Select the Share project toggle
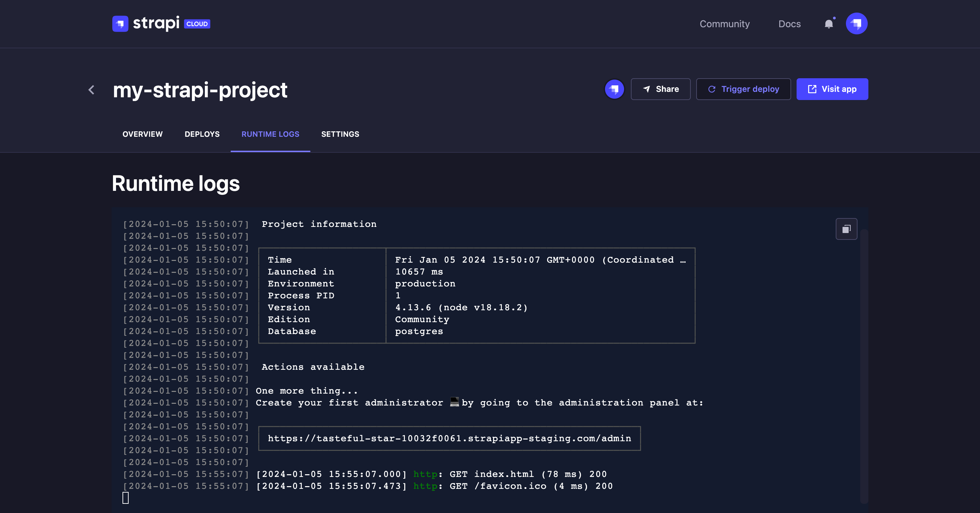The width and height of the screenshot is (980, 513). [x=660, y=89]
